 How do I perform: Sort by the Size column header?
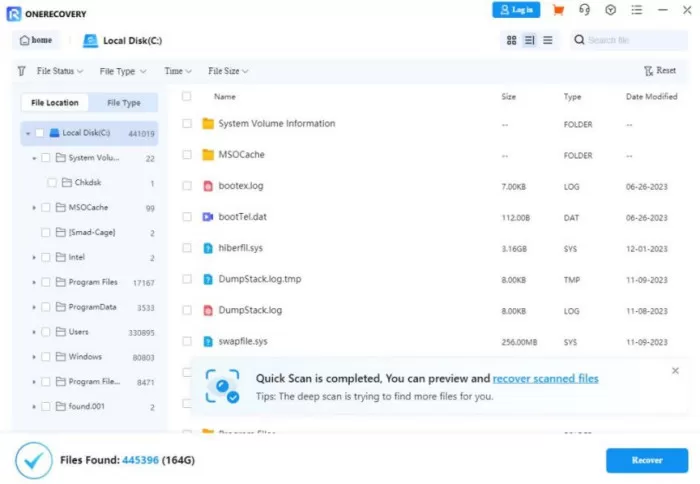(x=508, y=96)
